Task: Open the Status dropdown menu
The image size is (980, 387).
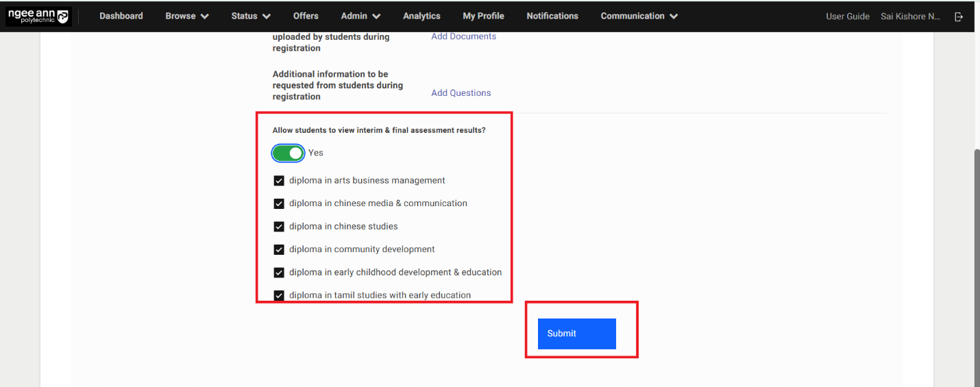Action: click(251, 16)
